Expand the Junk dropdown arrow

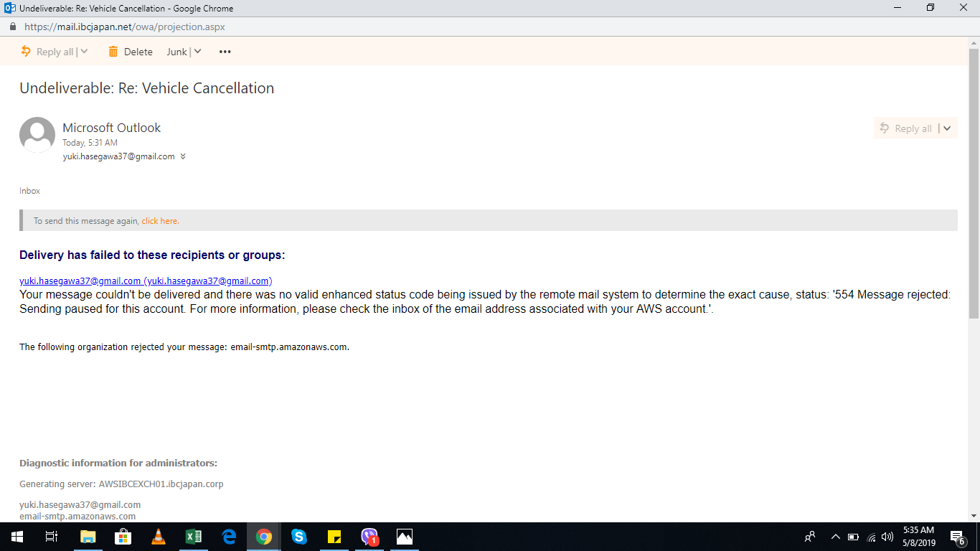click(197, 52)
